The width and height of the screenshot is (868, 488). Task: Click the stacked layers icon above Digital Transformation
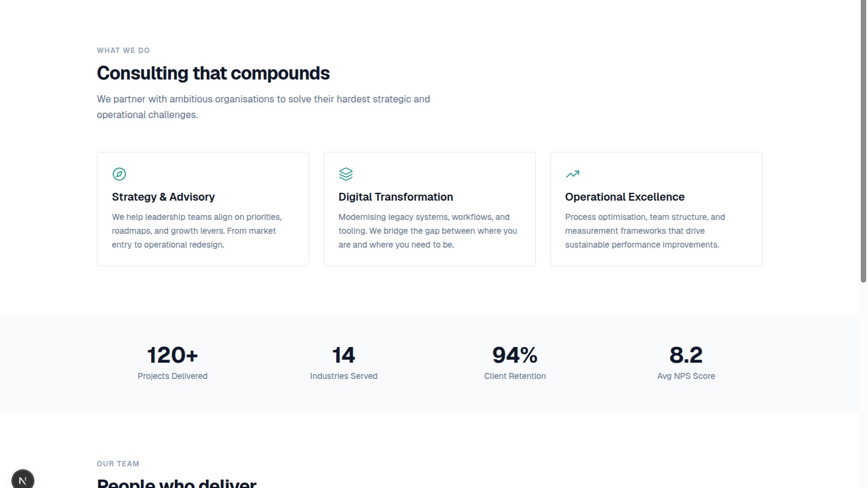click(x=345, y=174)
